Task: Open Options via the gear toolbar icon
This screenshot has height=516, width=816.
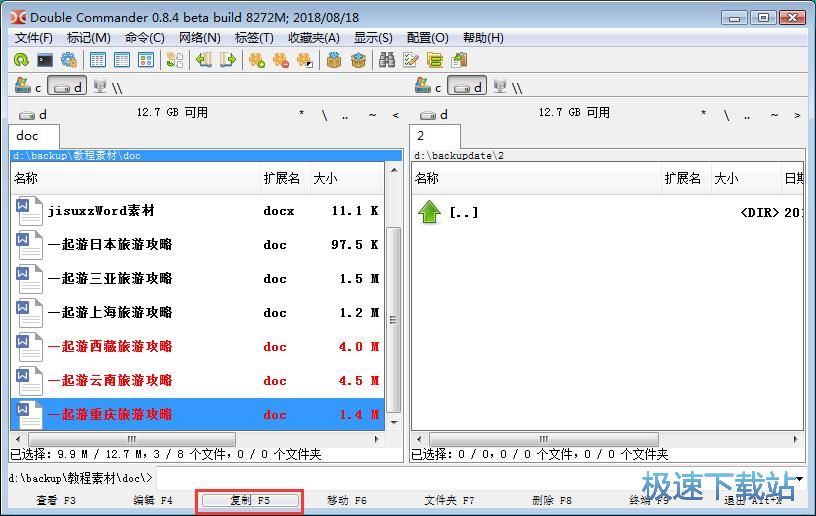Action: coord(69,60)
